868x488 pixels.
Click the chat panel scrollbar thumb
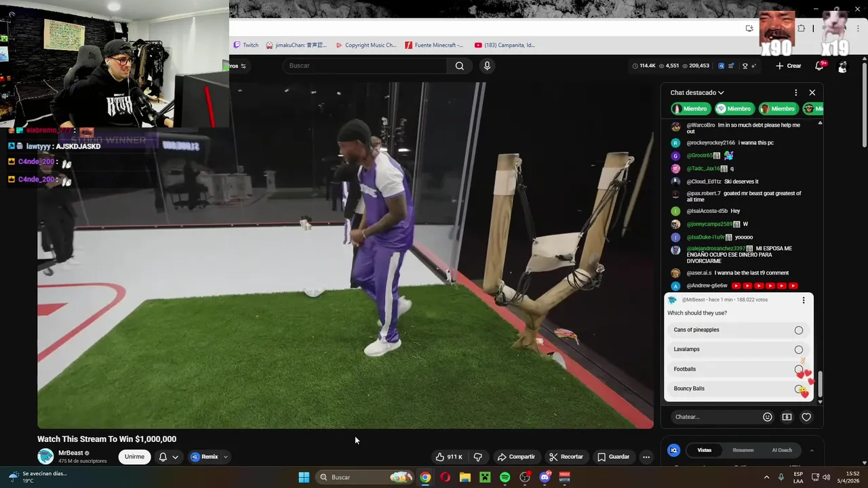click(x=820, y=384)
